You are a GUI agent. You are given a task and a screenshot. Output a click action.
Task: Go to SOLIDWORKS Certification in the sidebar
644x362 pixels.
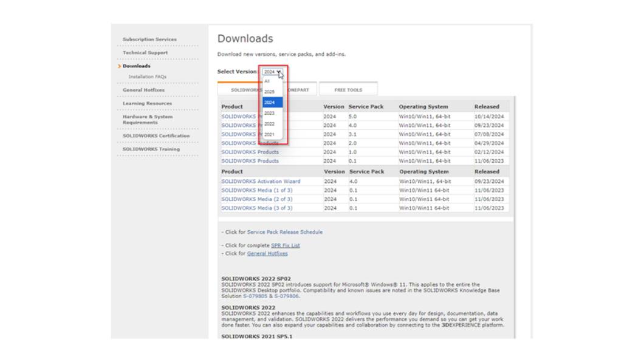point(156,136)
